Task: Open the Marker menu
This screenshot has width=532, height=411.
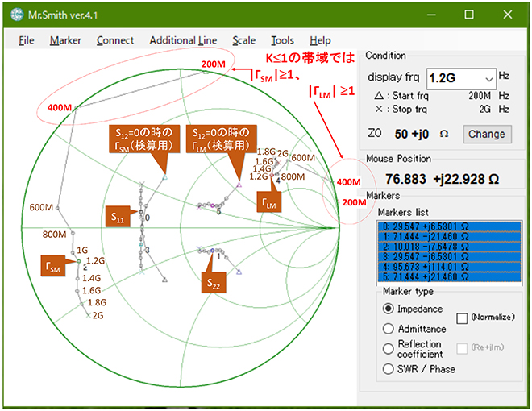Action: coord(65,40)
